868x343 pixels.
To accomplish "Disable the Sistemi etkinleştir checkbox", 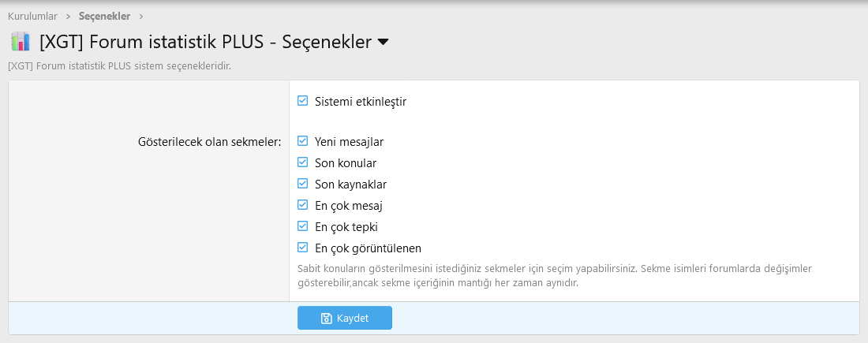I will pos(302,101).
